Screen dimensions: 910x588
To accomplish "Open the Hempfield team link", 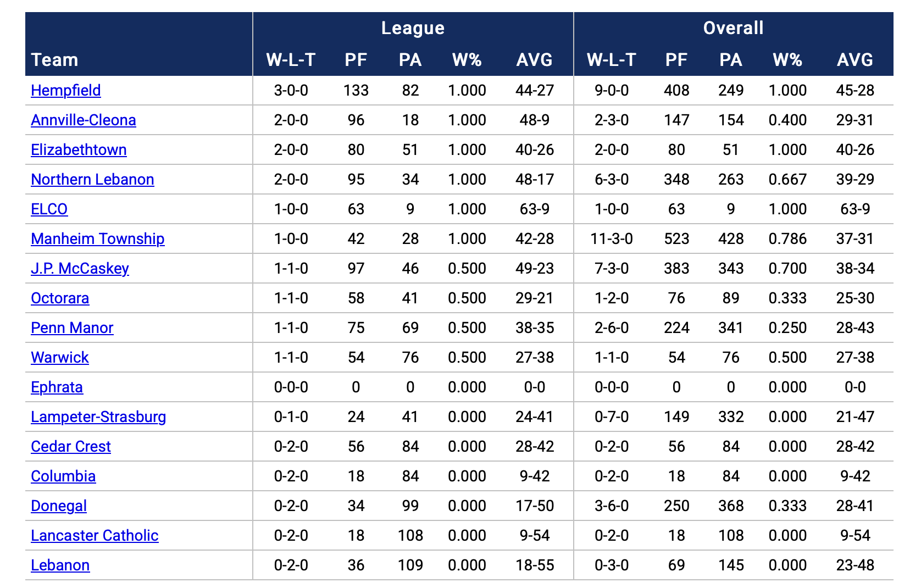I will coord(66,91).
